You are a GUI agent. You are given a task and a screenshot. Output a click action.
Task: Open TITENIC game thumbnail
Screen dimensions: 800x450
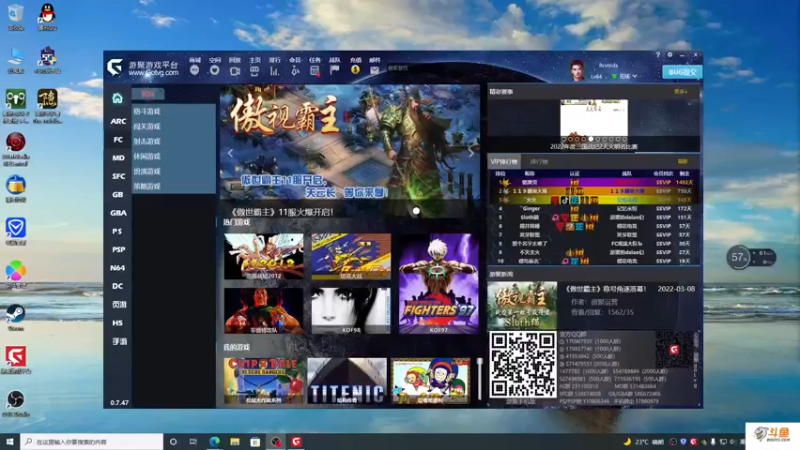click(347, 381)
